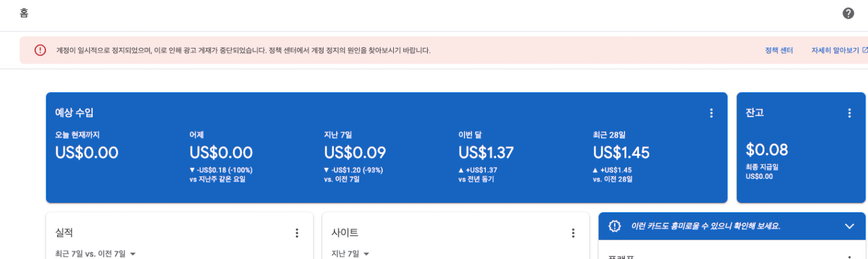This screenshot has height=259, width=868.
Task: Click the red warning icon in the alert banner
Action: tap(41, 50)
